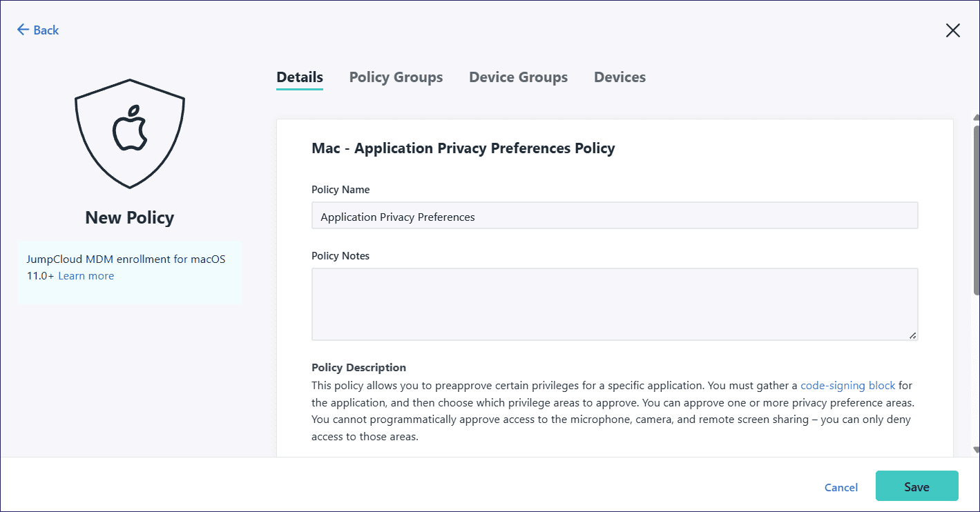Screen dimensions: 980x512
Task: Select the Application Privacy Preferences text
Action: coord(397,216)
